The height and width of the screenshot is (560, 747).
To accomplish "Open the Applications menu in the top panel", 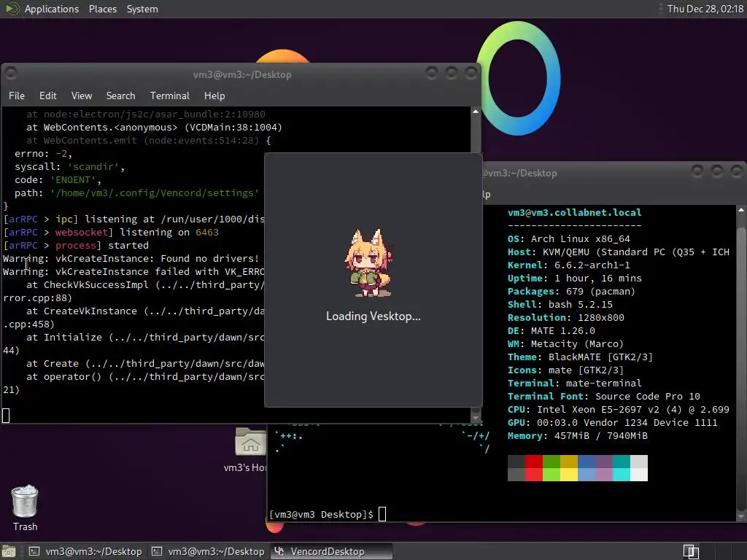I will (52, 9).
